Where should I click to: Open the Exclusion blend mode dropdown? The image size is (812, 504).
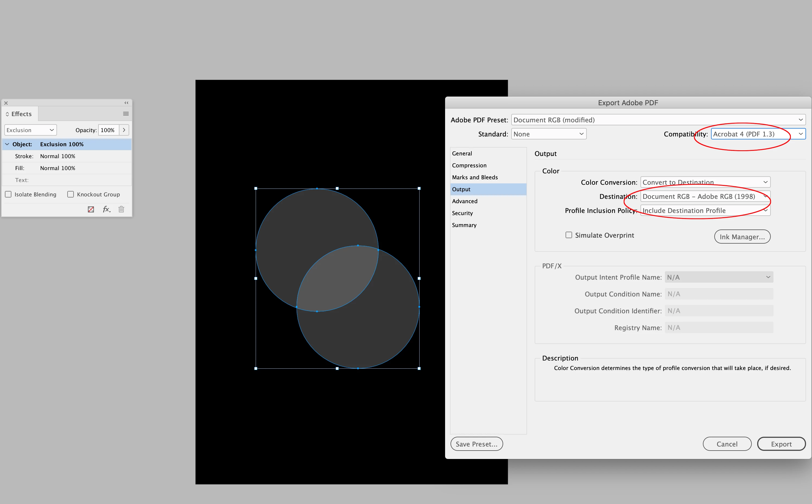[x=30, y=130]
